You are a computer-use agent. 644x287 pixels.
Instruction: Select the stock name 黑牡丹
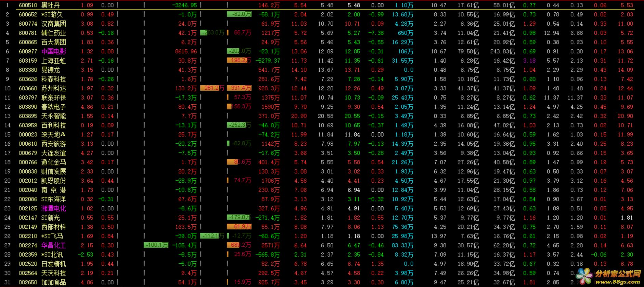[50, 5]
